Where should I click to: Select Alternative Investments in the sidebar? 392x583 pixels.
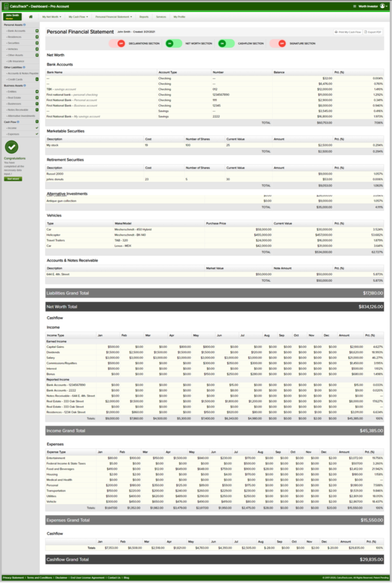pos(21,116)
